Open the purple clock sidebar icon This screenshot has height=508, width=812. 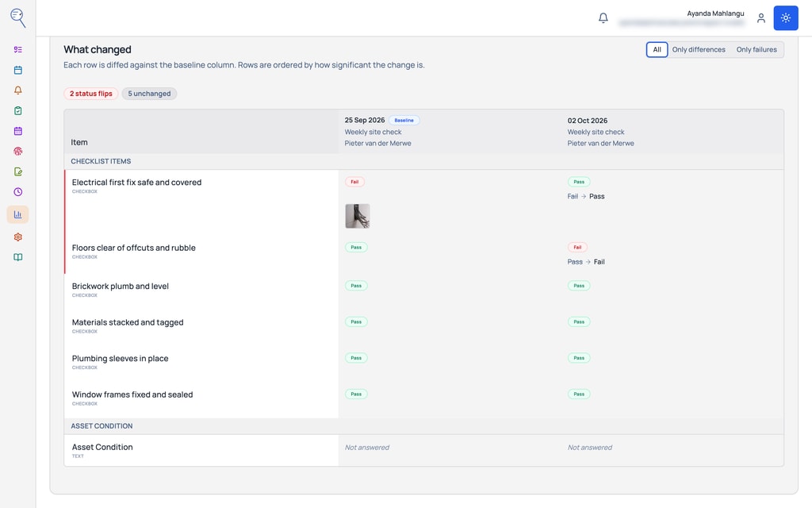[x=18, y=192]
